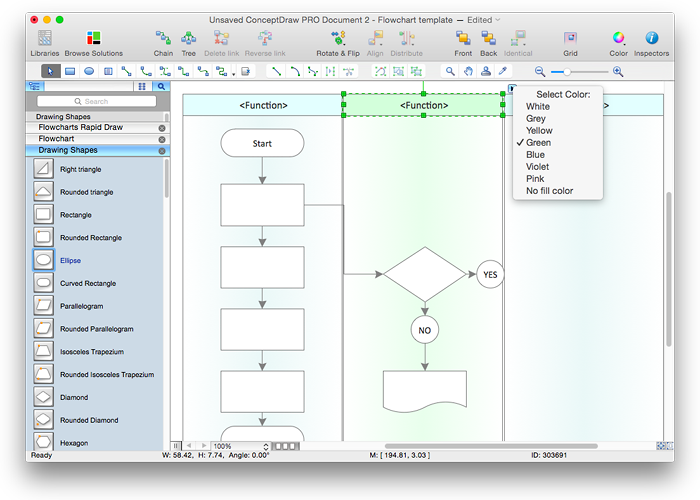Click the horizontal canvas scrollbar
This screenshot has height=500, width=700.
click(x=491, y=446)
